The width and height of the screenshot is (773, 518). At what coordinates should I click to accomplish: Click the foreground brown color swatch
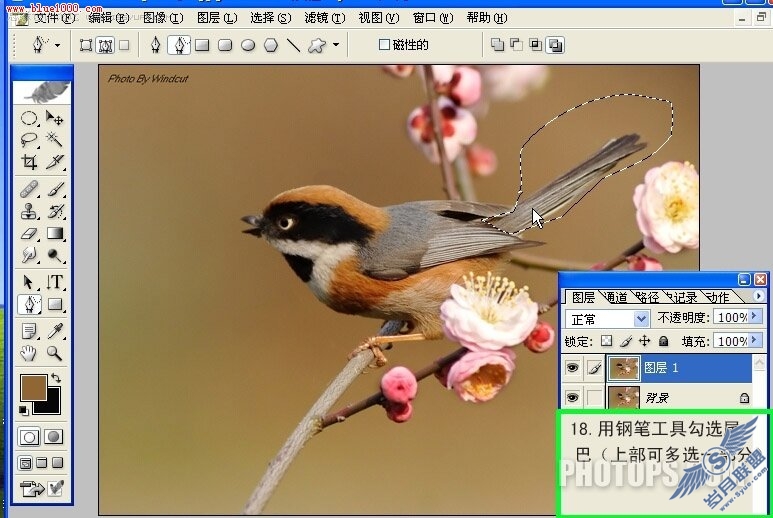(x=34, y=387)
